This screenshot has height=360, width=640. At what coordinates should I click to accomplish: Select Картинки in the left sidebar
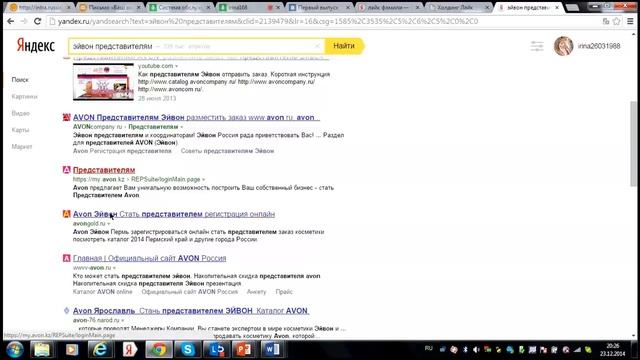pos(24,96)
